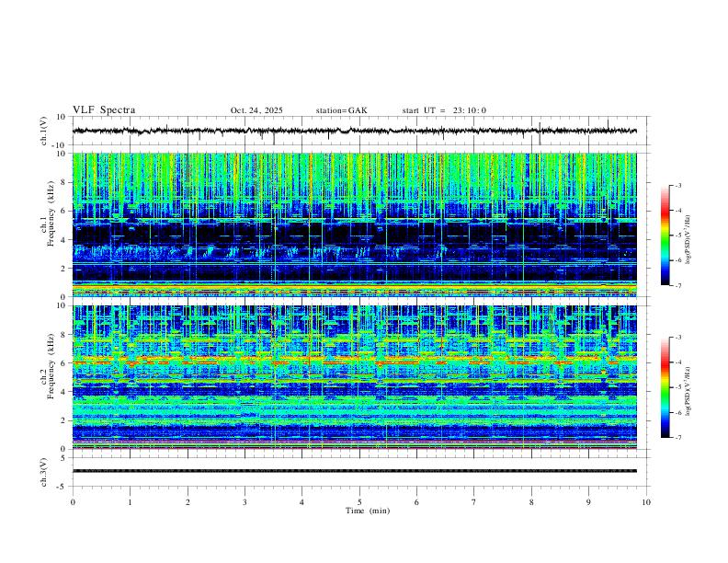Click the "VLF Spectra" plot title
The image size is (728, 563).
point(104,110)
